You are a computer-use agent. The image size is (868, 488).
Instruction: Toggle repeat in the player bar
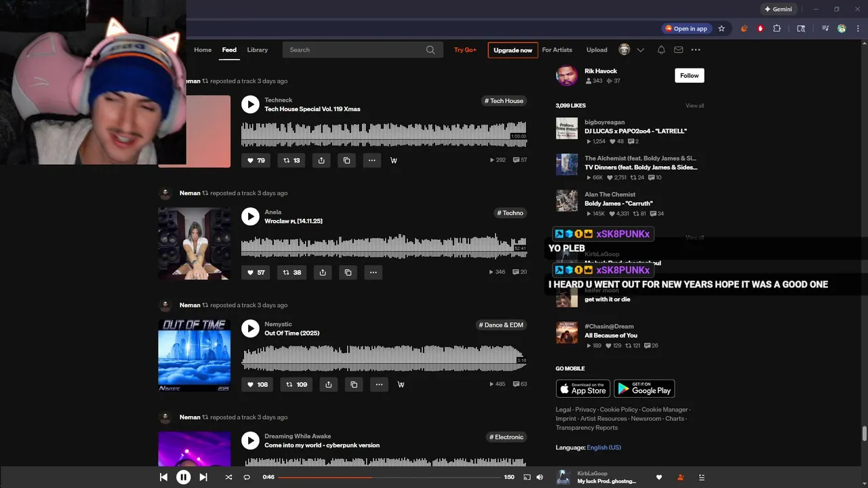(x=247, y=477)
